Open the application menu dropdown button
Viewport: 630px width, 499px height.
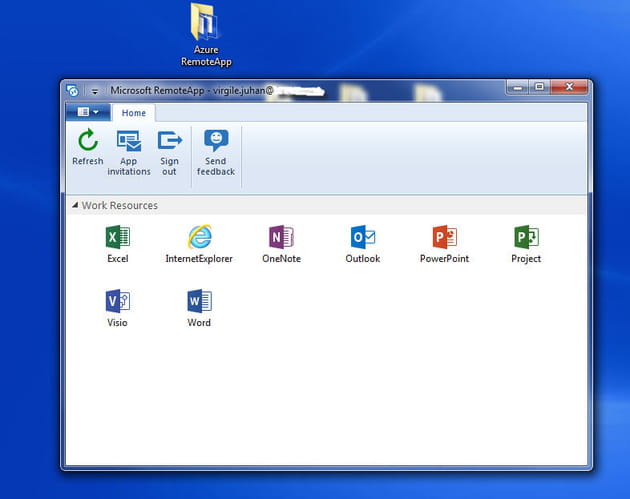88,112
